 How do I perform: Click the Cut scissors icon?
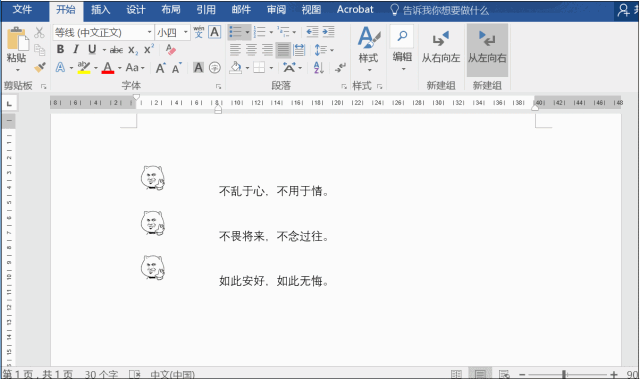pyautogui.click(x=39, y=33)
